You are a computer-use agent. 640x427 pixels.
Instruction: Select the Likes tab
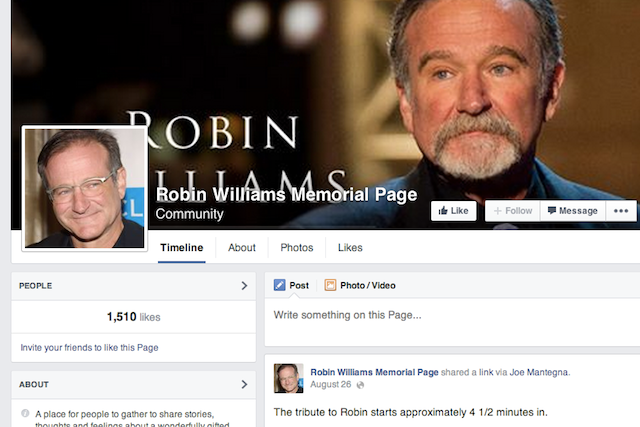tap(350, 248)
